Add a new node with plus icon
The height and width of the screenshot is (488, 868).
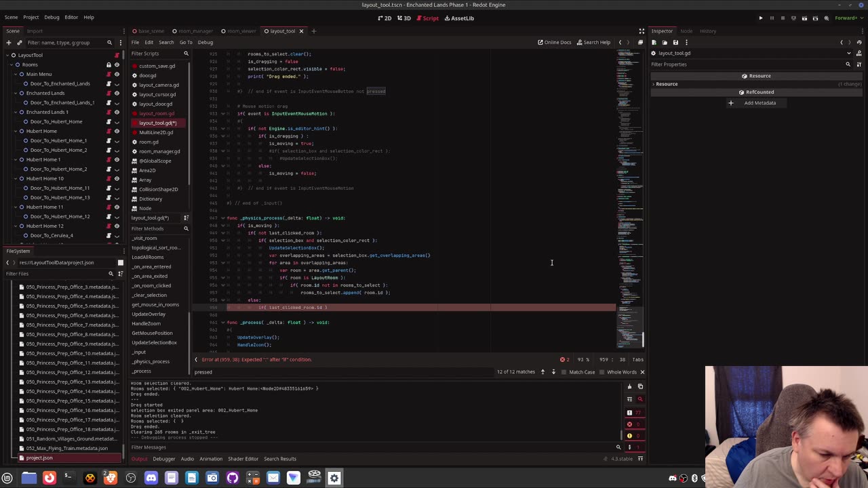coord(7,43)
